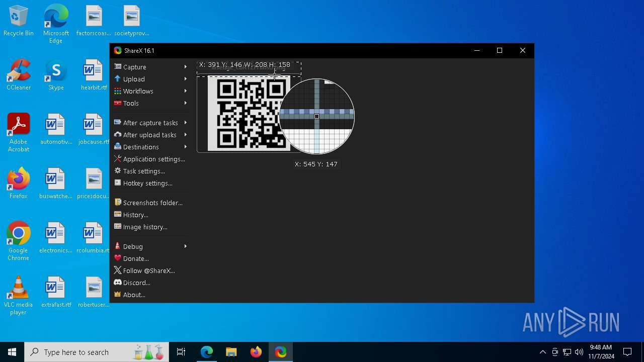The height and width of the screenshot is (362, 644).
Task: Click the After capture tasks icon
Action: [118, 122]
